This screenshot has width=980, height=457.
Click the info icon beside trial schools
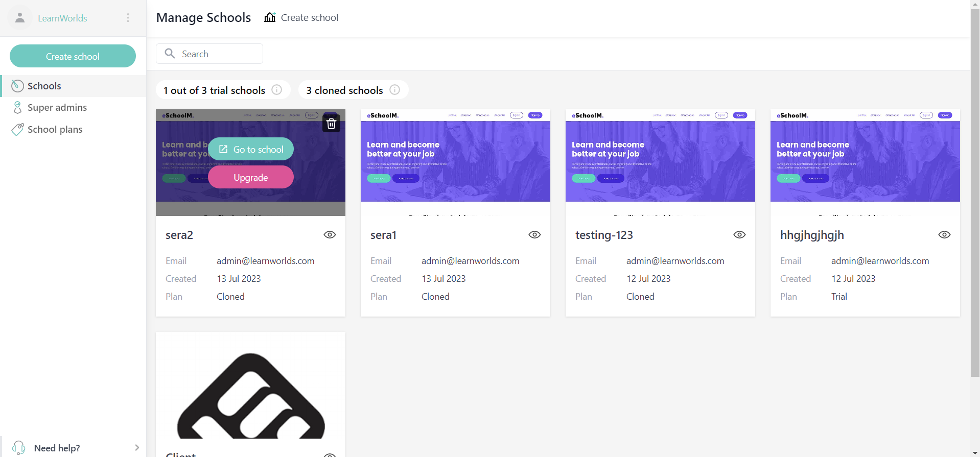click(x=277, y=90)
